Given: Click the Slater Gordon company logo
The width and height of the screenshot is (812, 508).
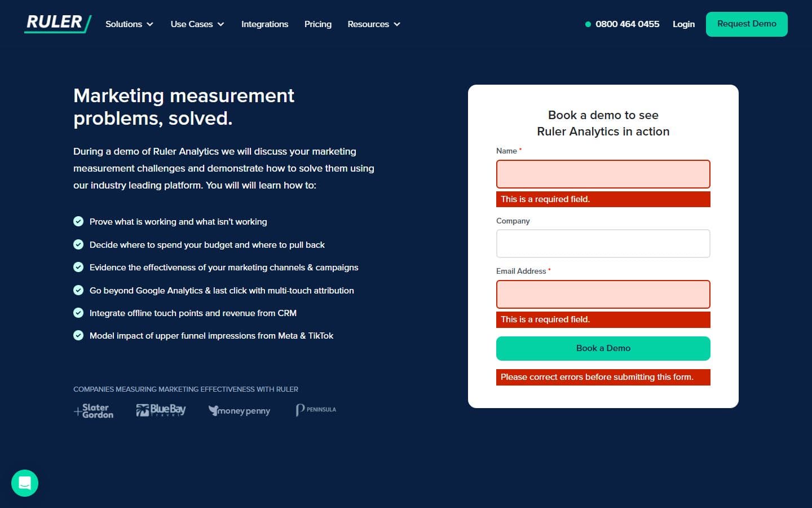Looking at the screenshot, I should [94, 411].
